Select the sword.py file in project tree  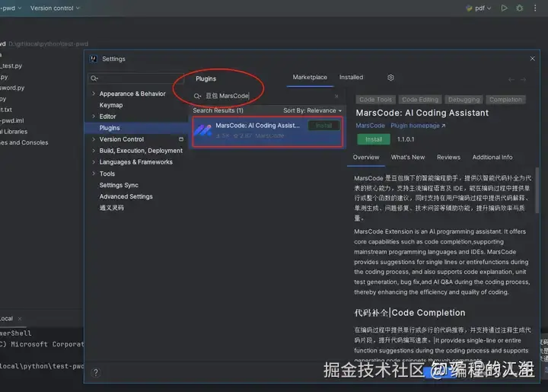tap(12, 88)
